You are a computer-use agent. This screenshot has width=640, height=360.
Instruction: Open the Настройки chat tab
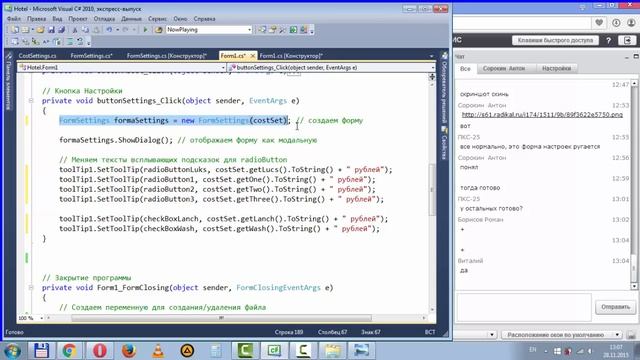coord(556,69)
